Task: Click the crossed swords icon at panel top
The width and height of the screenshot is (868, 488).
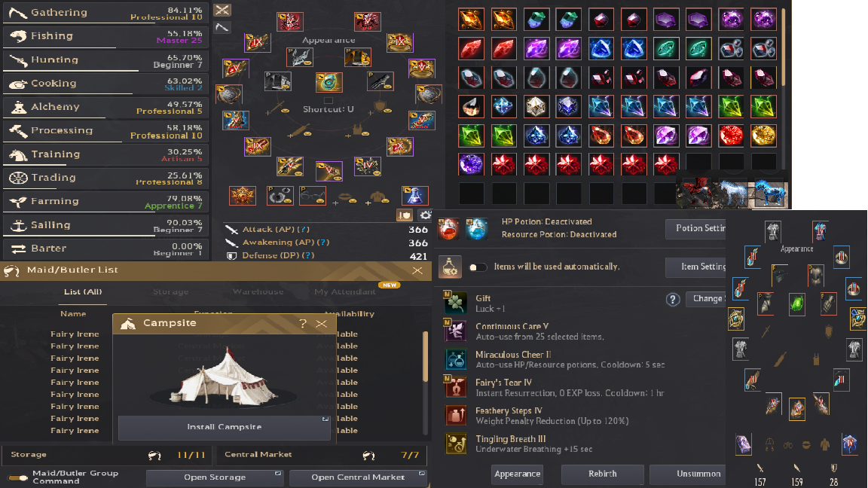Action: pyautogui.click(x=222, y=10)
